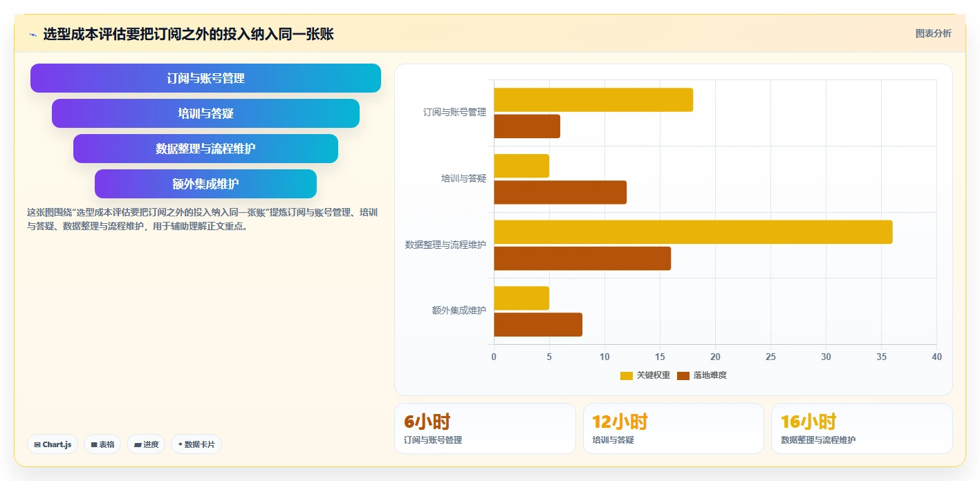Click the brown bar for 培训与答疑
980x481 pixels.
[x=560, y=192]
